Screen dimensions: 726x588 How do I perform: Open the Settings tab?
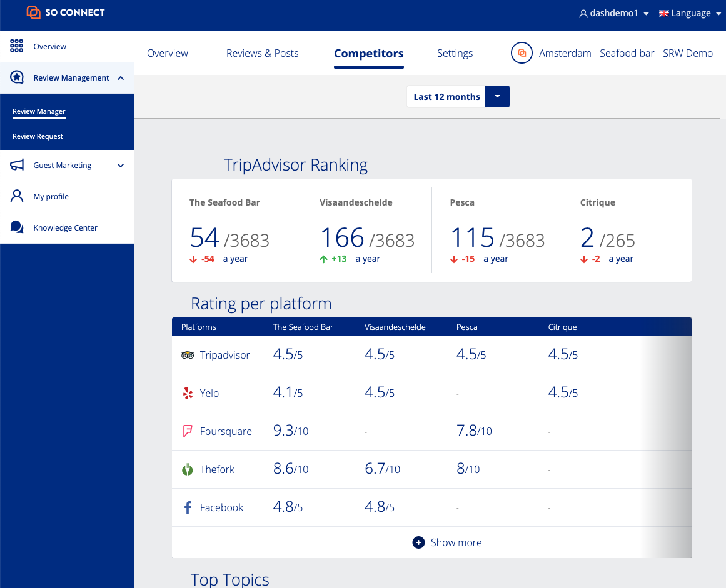coord(455,53)
